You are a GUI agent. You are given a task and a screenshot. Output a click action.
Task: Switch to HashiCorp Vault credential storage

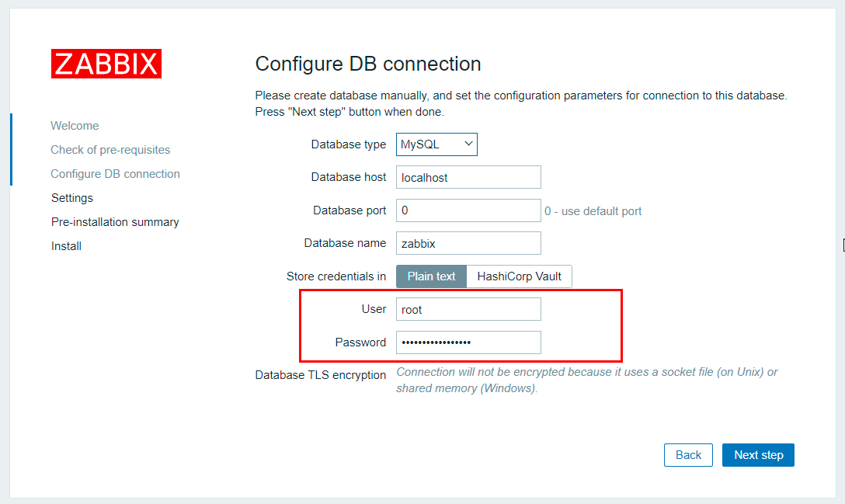(x=519, y=276)
